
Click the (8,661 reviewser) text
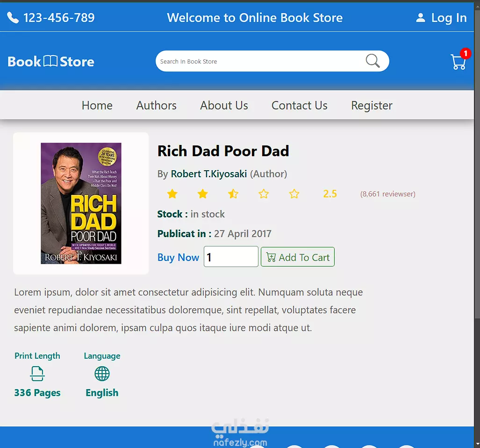[388, 194]
